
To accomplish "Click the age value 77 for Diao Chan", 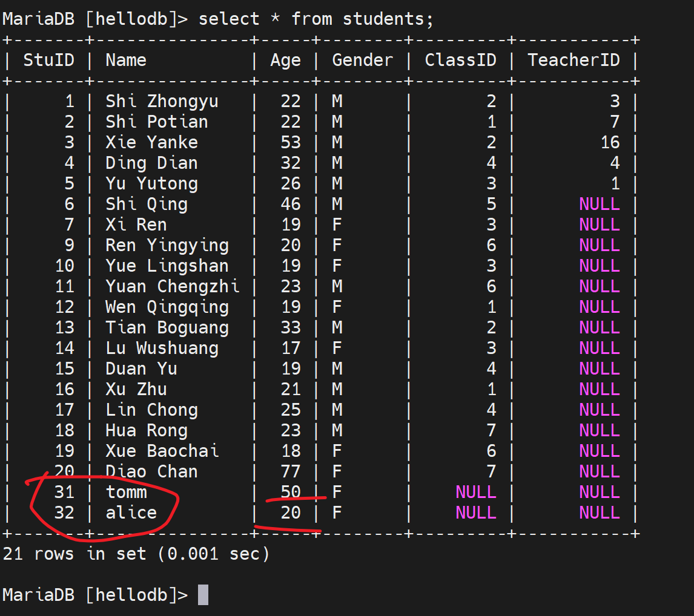I will click(x=291, y=471).
